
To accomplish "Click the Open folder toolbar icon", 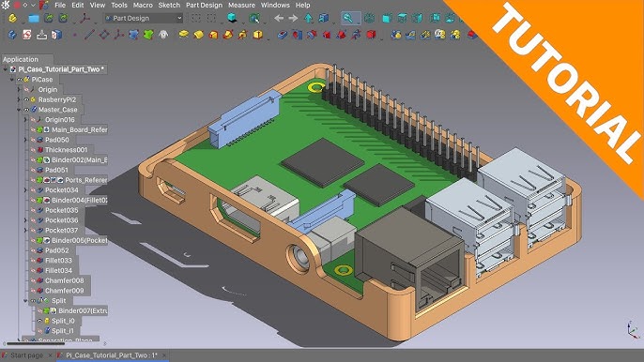I will (34, 18).
